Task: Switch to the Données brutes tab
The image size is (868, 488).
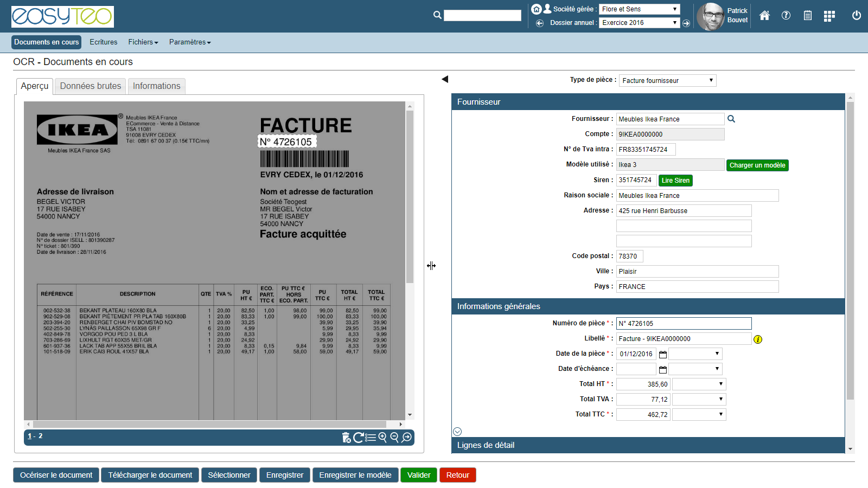Action: tap(91, 86)
